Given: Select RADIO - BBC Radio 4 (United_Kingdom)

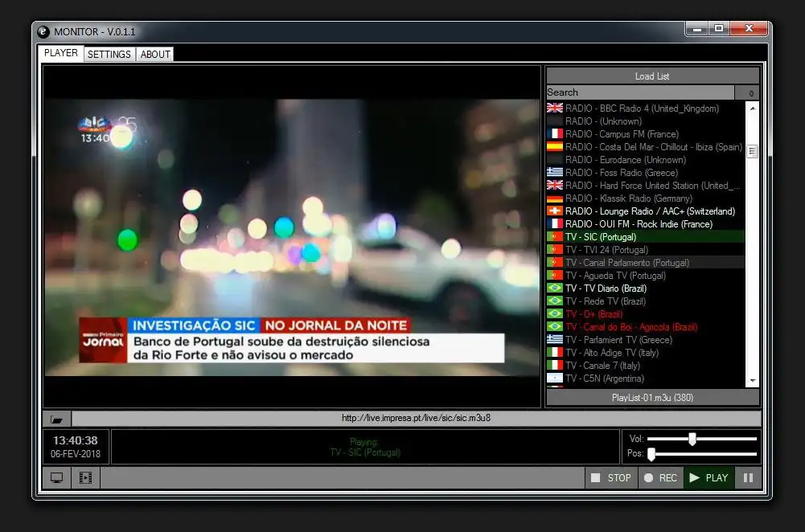Looking at the screenshot, I should point(646,108).
